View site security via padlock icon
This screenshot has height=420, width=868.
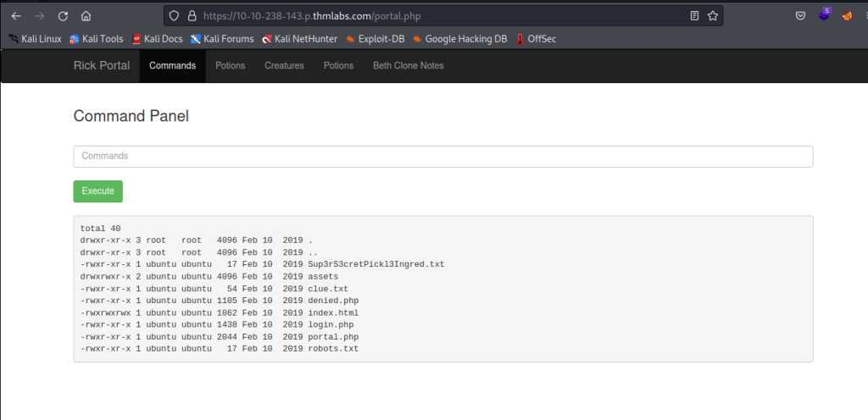[x=192, y=15]
